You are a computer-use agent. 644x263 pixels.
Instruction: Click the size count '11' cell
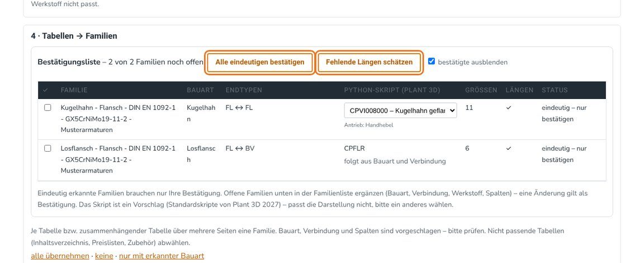[469, 107]
